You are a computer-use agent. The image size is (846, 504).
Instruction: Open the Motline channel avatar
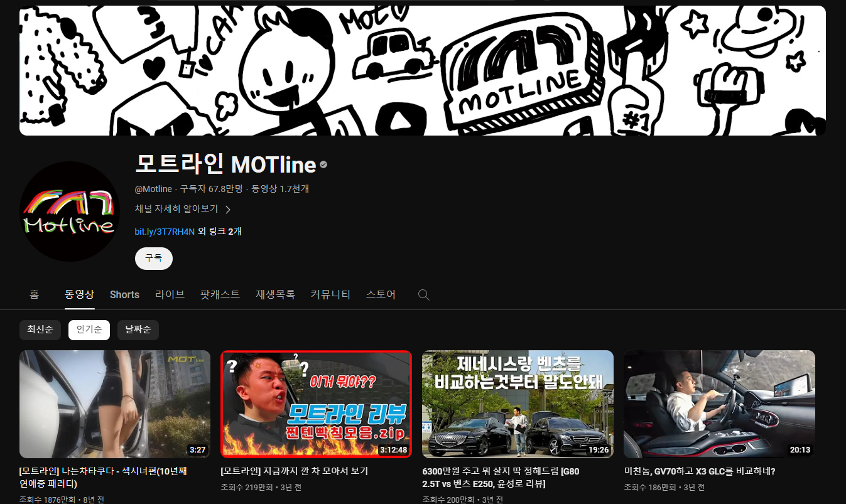click(x=70, y=211)
